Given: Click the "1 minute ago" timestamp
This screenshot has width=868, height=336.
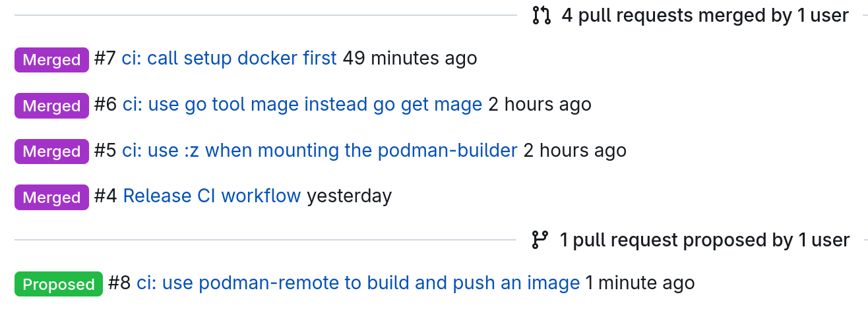Looking at the screenshot, I should click(640, 283).
